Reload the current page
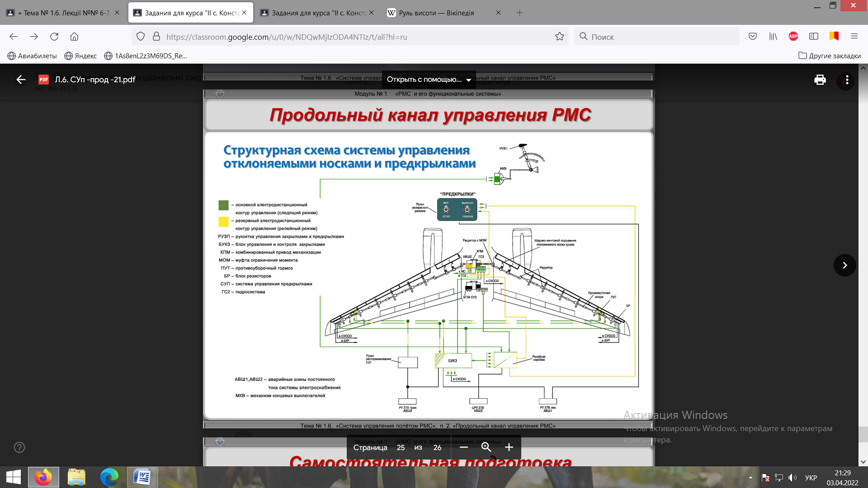 pyautogui.click(x=54, y=37)
